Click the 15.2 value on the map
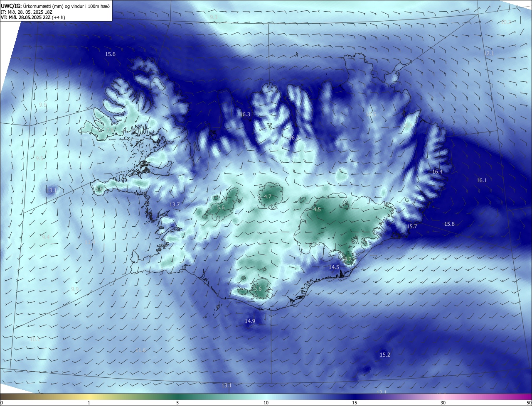532x406 pixels. [385, 355]
